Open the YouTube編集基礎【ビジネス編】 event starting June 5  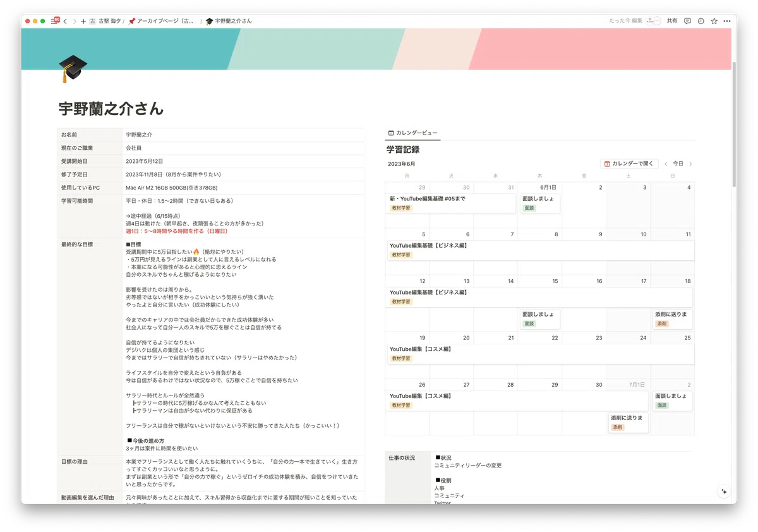(540, 250)
